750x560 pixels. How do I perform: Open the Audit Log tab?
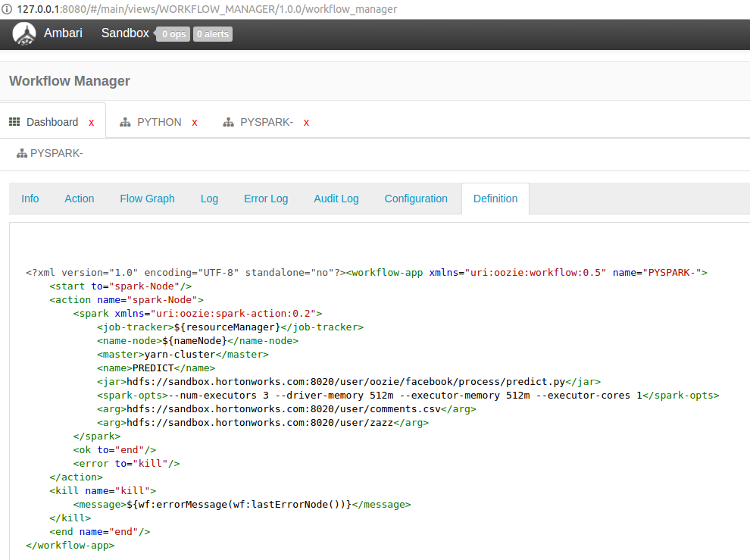(336, 199)
